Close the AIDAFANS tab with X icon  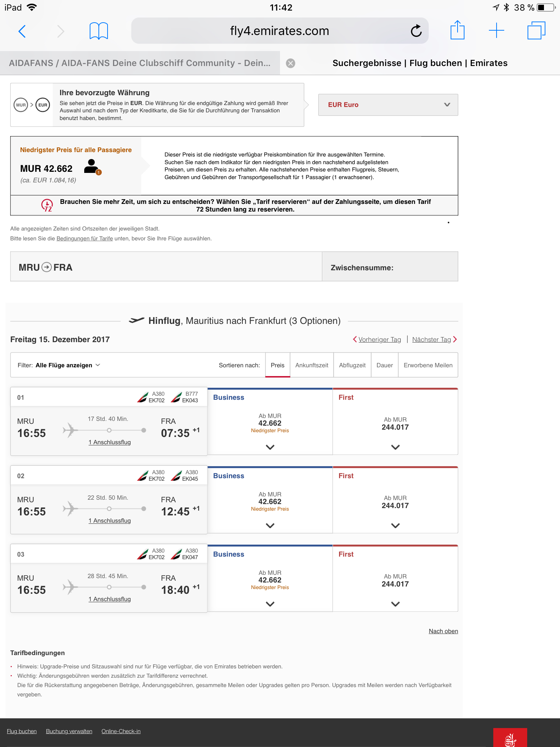(291, 63)
